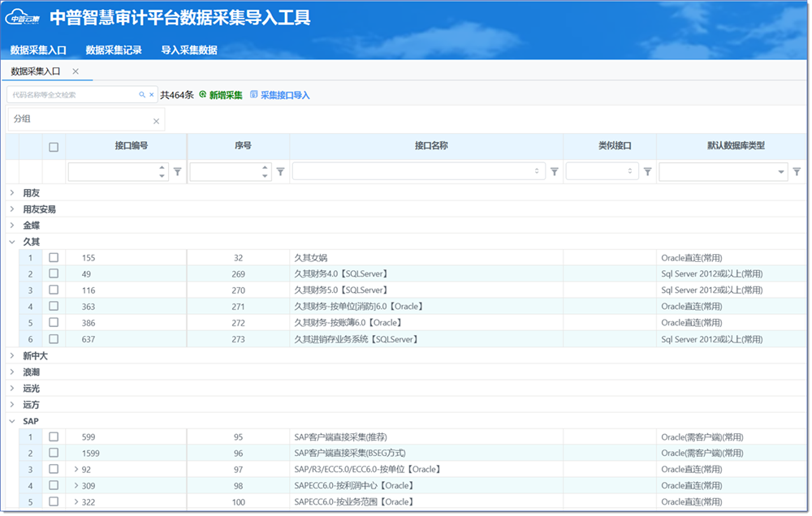812x516 pixels.
Task: Click the 中普云集 cloud logo
Action: click(22, 18)
